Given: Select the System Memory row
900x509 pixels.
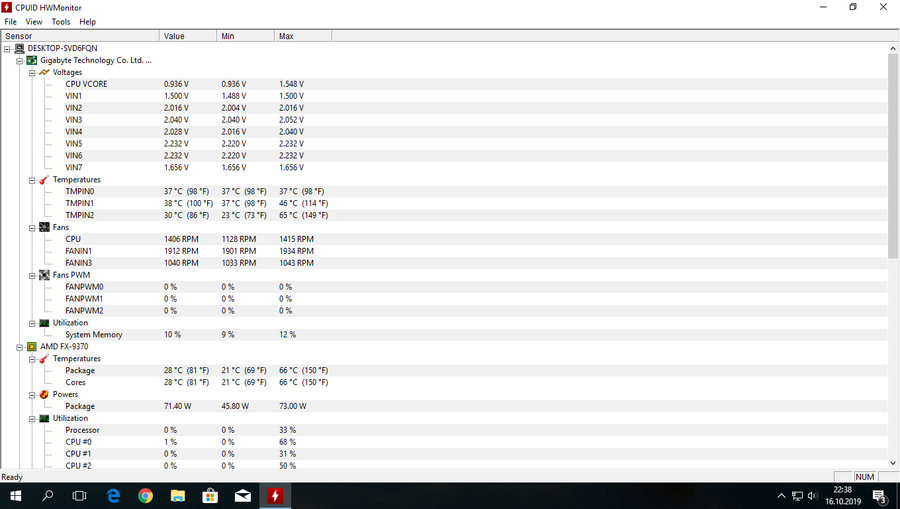Looking at the screenshot, I should [444, 335].
